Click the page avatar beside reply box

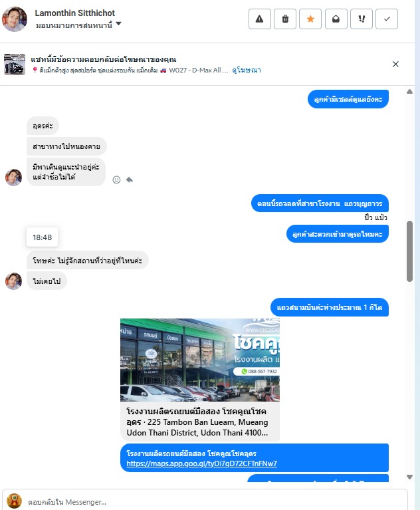coord(15,501)
